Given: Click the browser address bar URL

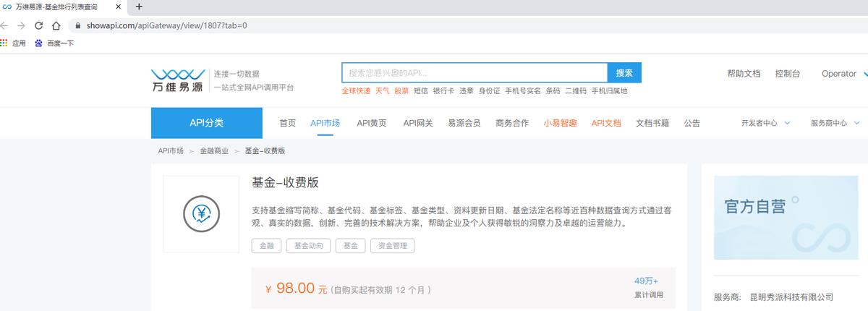Looking at the screenshot, I should coord(167,25).
